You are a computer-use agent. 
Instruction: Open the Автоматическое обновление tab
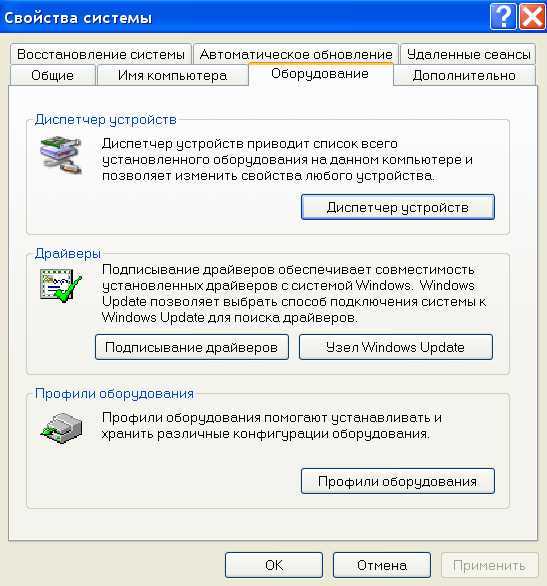pyautogui.click(x=296, y=55)
